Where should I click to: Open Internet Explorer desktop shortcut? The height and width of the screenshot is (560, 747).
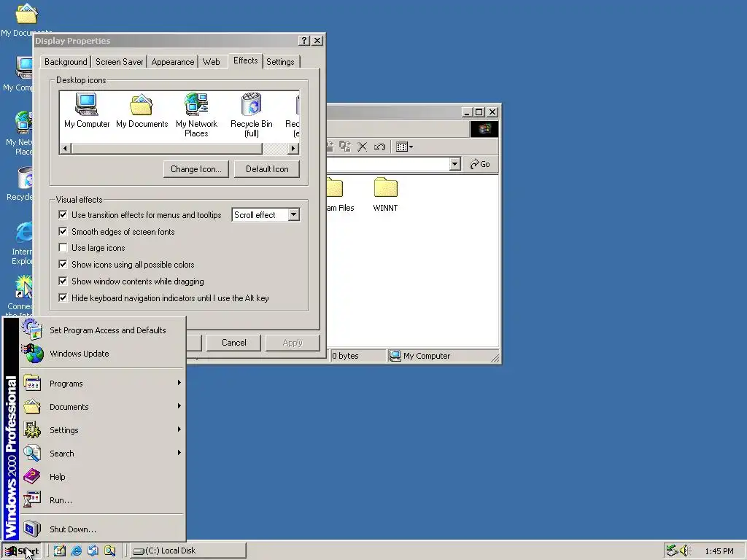[22, 243]
